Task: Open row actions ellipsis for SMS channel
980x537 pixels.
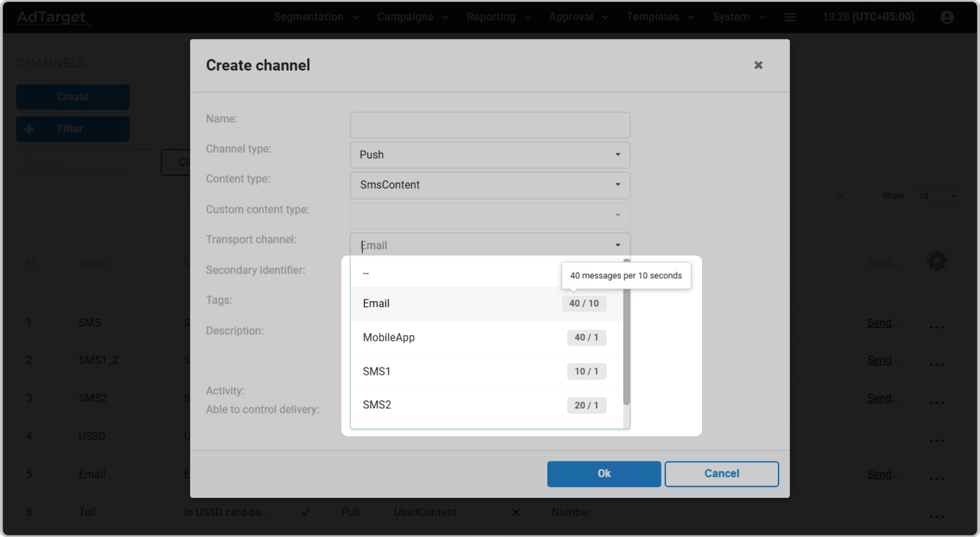Action: coord(937,327)
